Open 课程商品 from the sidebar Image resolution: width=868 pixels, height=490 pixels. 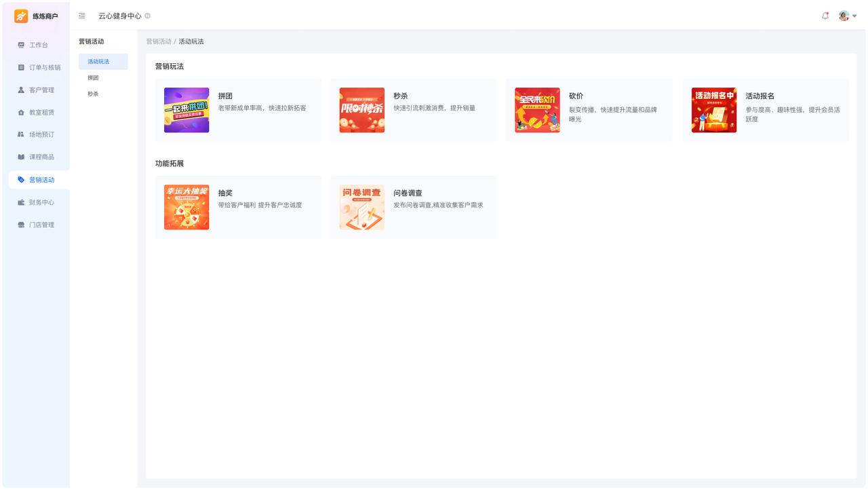[x=41, y=157]
